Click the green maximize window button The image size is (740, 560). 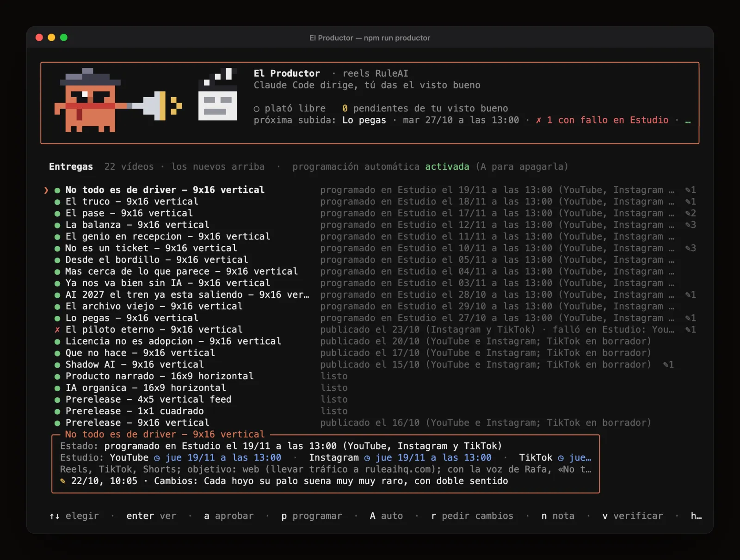(64, 37)
